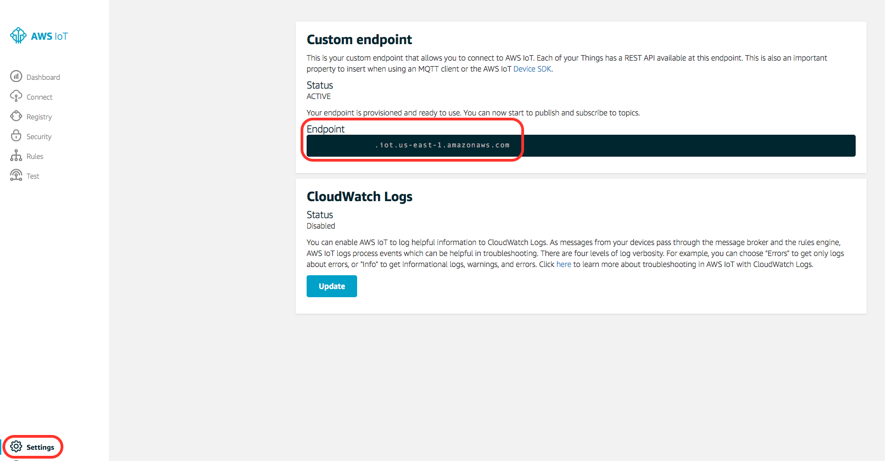Follow the 'here' troubleshooting link
The height and width of the screenshot is (461, 885).
click(x=563, y=264)
